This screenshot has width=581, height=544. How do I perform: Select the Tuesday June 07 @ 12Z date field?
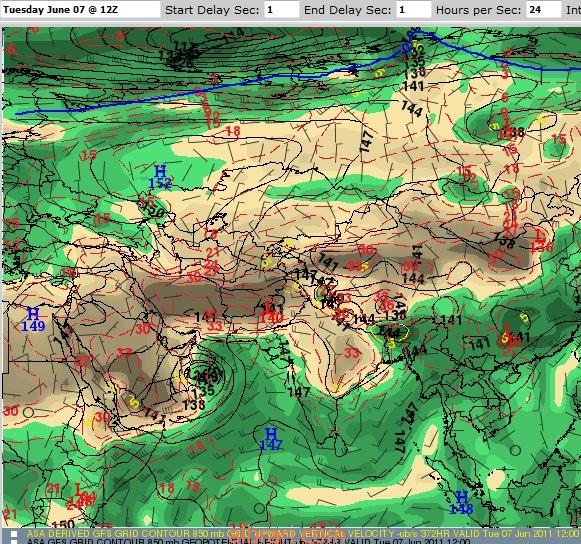(x=81, y=10)
